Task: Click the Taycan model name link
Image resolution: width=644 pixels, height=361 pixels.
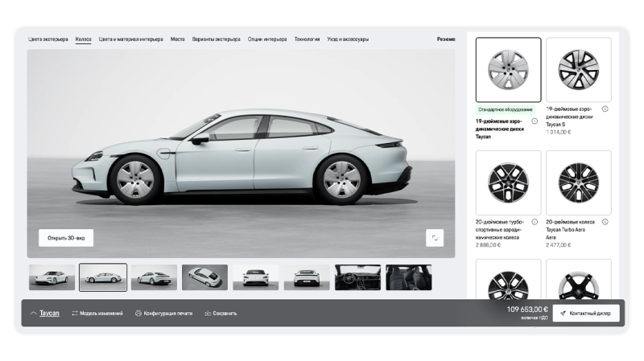Action: click(49, 313)
